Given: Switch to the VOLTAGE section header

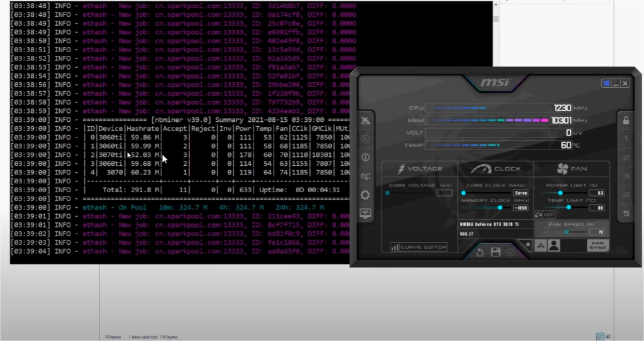Looking at the screenshot, I should coord(419,169).
